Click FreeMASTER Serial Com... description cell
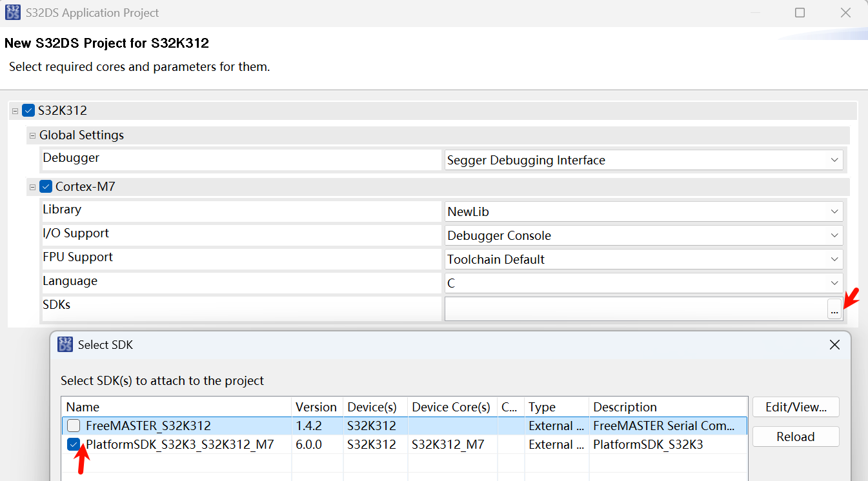Viewport: 868px width, 481px height. (664, 426)
